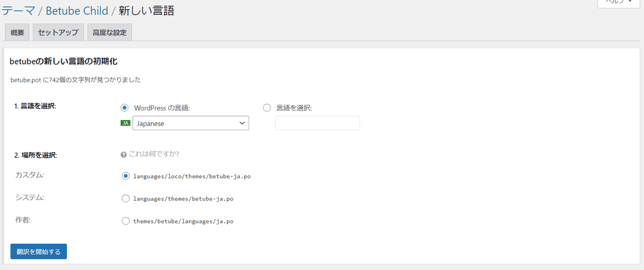Click the green JA language flag icon
This screenshot has height=270, width=644.
[x=125, y=123]
